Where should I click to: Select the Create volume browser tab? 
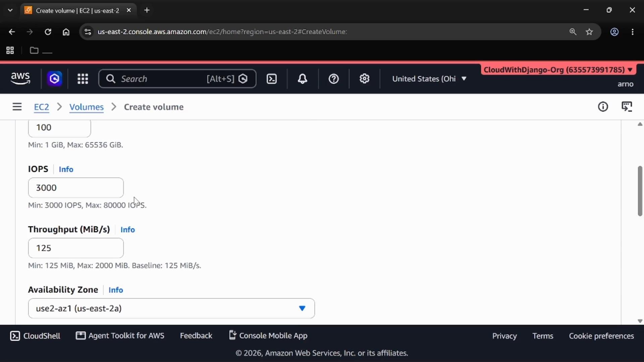pyautogui.click(x=78, y=10)
